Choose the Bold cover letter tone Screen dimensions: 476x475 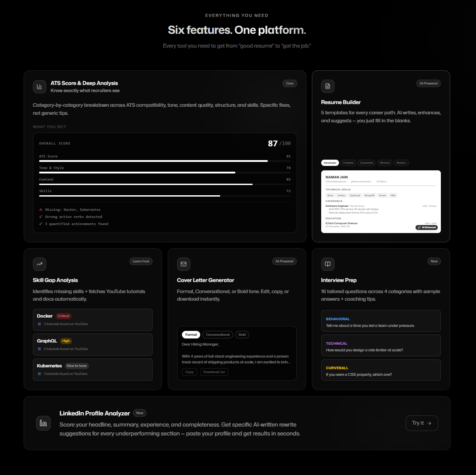(x=242, y=335)
